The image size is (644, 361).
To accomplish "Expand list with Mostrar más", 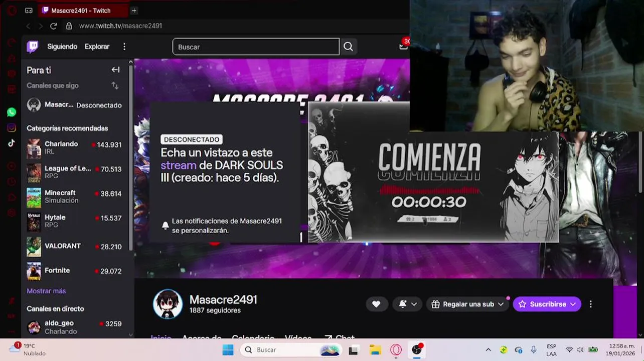I will [x=46, y=291].
